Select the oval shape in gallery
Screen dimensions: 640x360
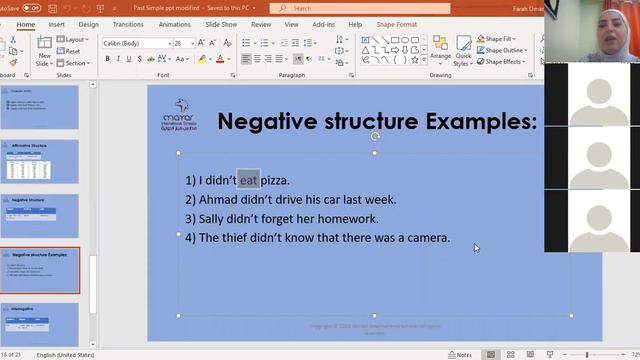click(405, 40)
